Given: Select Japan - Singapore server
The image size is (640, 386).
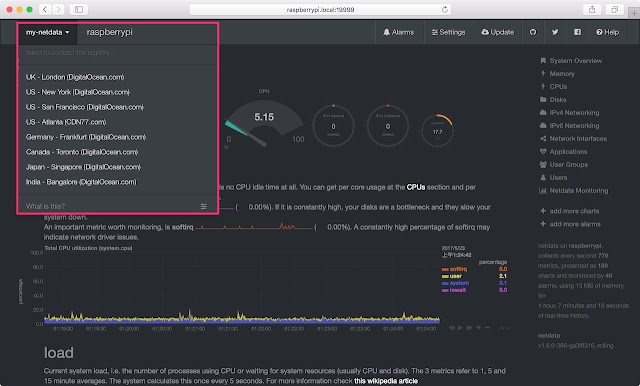Looking at the screenshot, I should (83, 167).
